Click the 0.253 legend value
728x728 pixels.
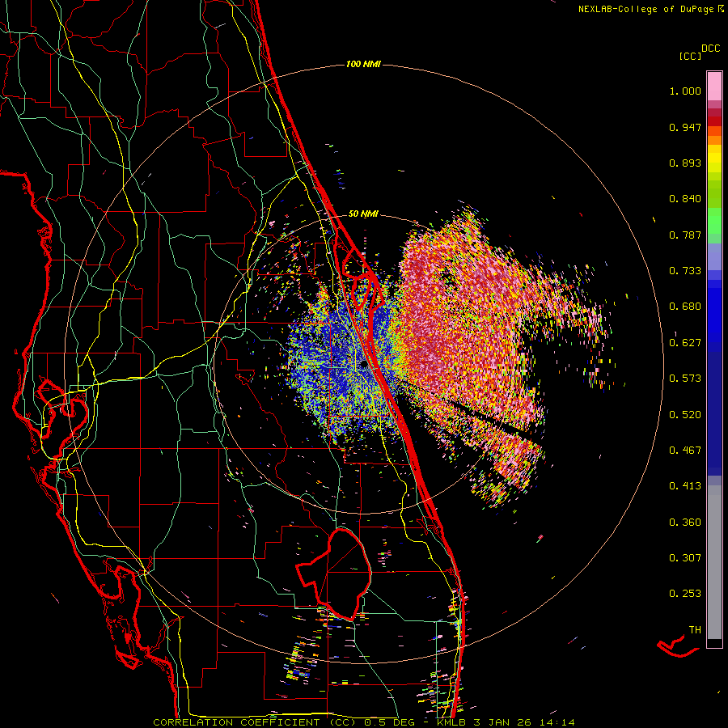[x=685, y=594]
